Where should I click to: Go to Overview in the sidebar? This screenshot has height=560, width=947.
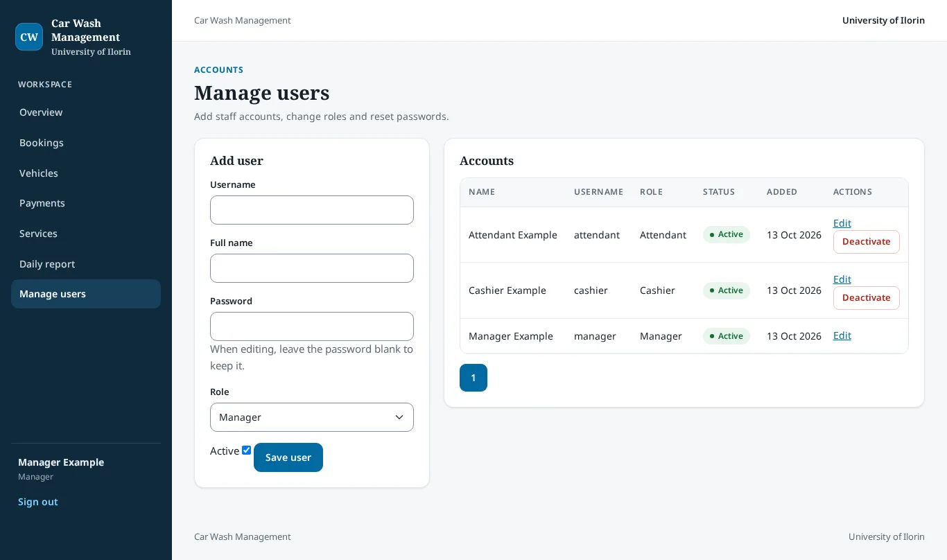pyautogui.click(x=86, y=112)
